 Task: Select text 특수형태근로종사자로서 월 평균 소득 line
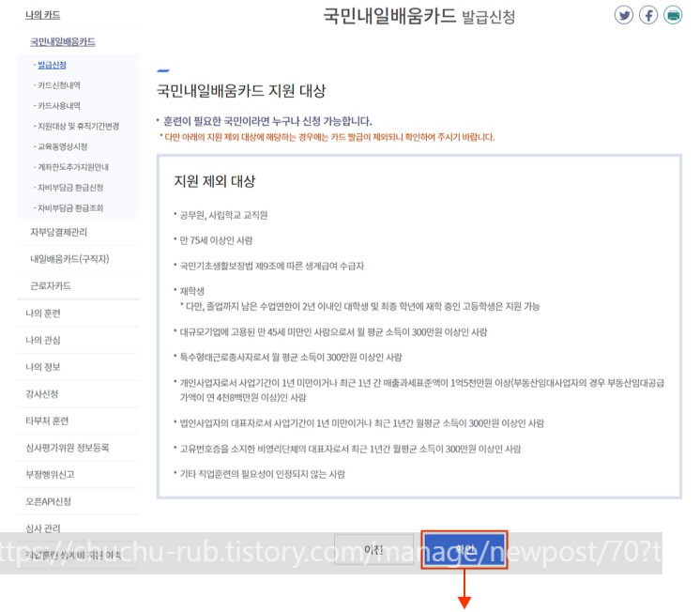(x=291, y=358)
